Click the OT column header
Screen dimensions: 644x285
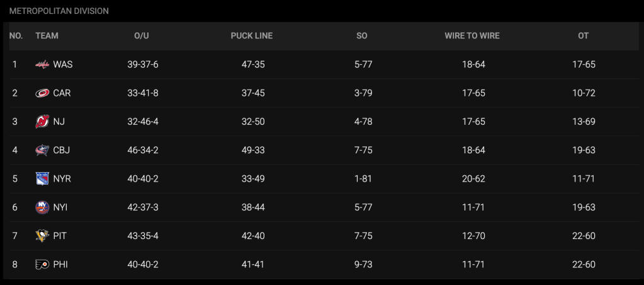[583, 36]
